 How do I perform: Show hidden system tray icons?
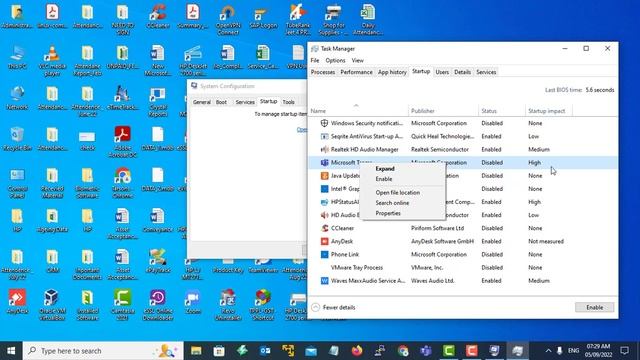[548, 351]
